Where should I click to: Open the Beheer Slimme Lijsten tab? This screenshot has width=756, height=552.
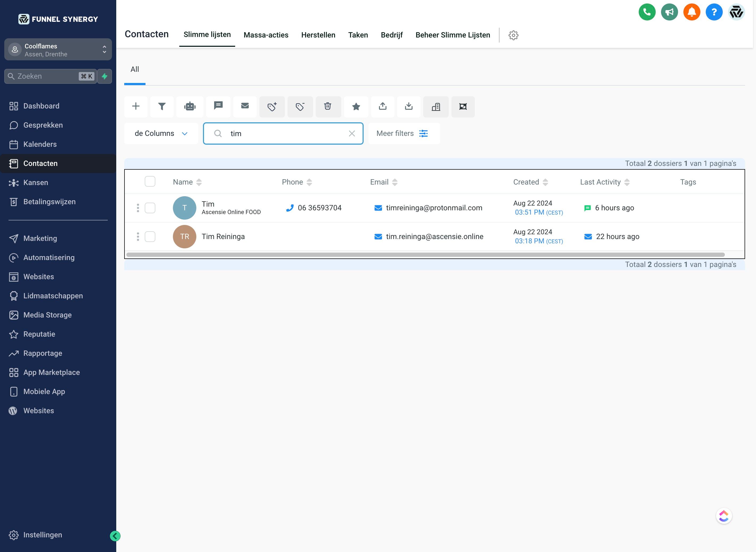(452, 35)
